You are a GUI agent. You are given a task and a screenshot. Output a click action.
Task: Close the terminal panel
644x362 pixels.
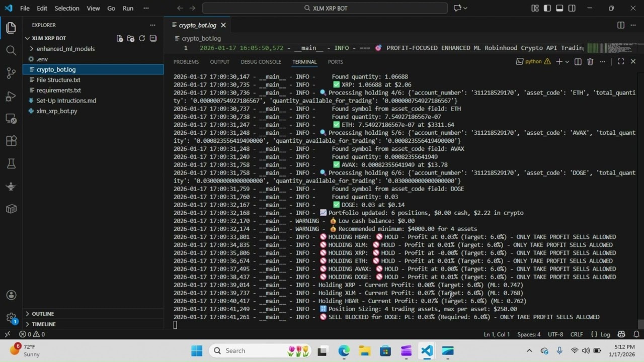tap(633, 62)
